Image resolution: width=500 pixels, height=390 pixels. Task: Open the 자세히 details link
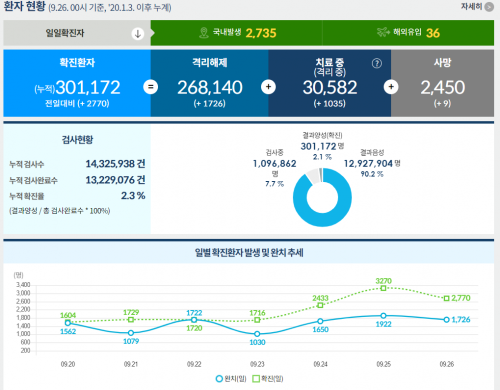pyautogui.click(x=471, y=6)
